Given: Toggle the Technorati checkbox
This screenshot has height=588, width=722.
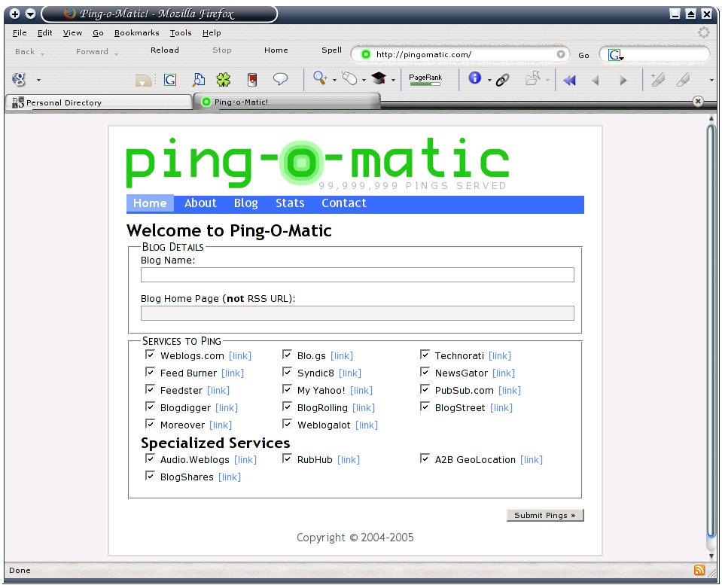Looking at the screenshot, I should [x=425, y=354].
